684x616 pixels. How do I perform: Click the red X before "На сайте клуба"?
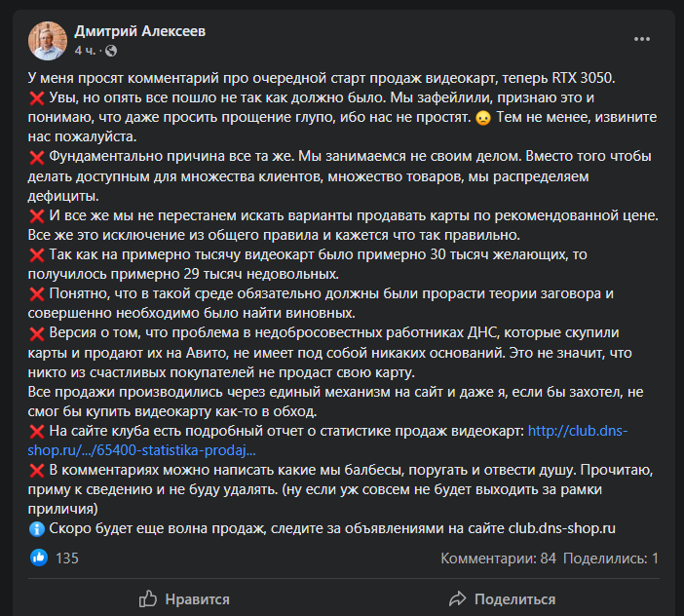click(37, 431)
